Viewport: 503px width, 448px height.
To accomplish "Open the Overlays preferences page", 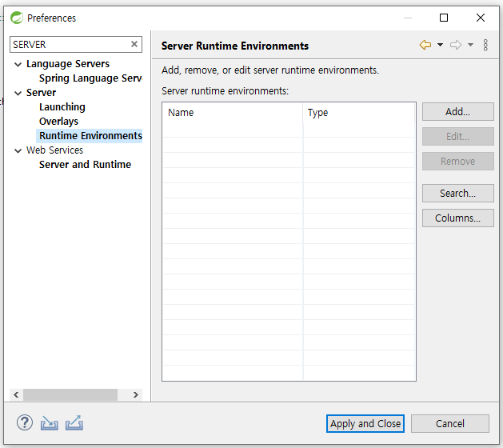I will tap(58, 122).
